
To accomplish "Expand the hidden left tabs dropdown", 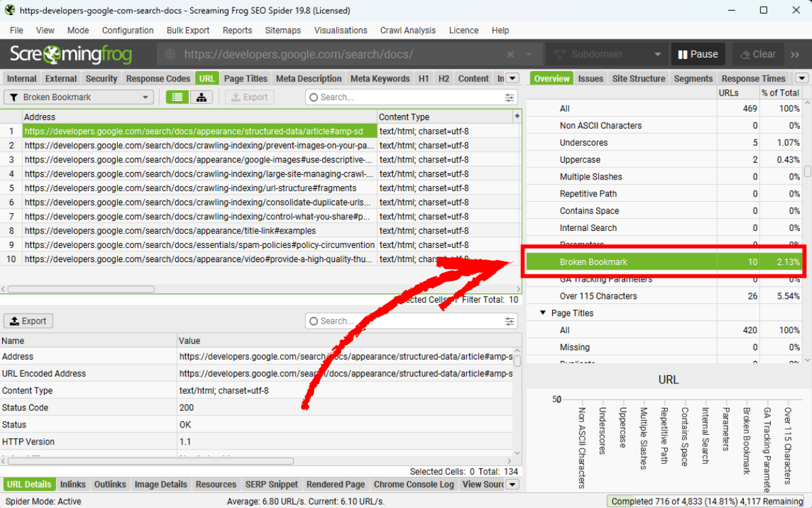I will point(512,79).
